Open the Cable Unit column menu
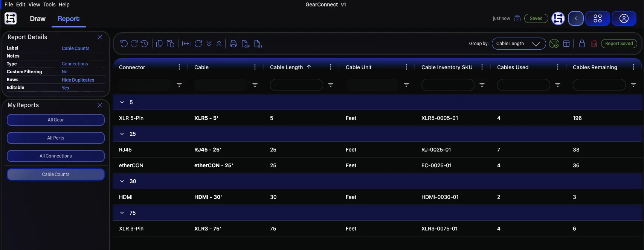Viewport: 644px width, 250px height. pos(406,67)
